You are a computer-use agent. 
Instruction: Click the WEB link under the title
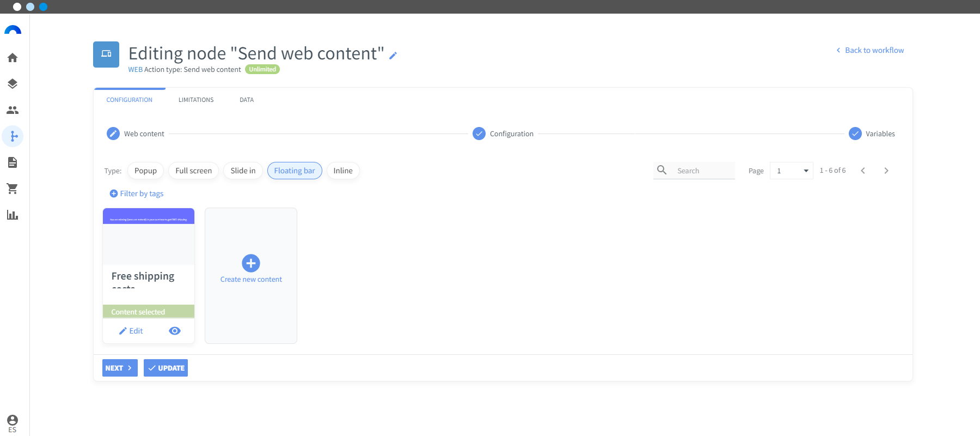(x=136, y=70)
